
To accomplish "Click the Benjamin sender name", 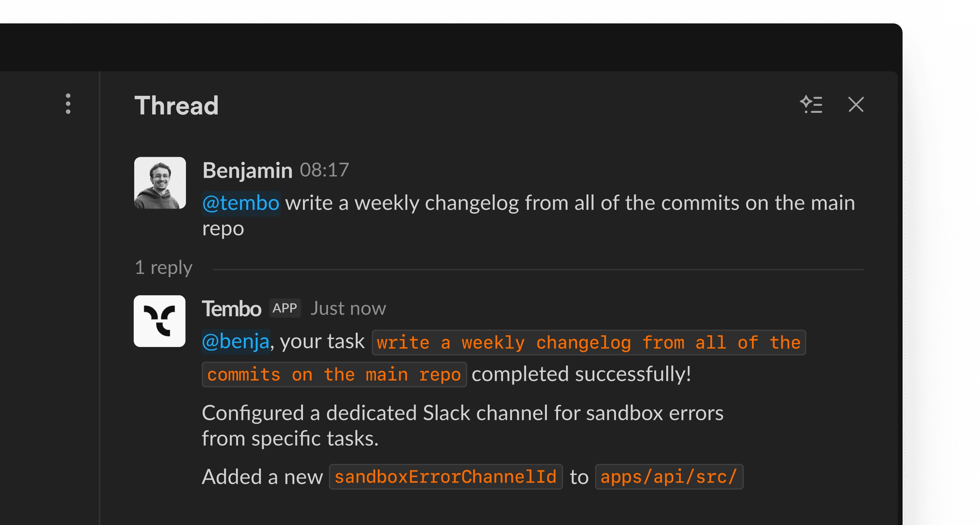I will click(247, 170).
